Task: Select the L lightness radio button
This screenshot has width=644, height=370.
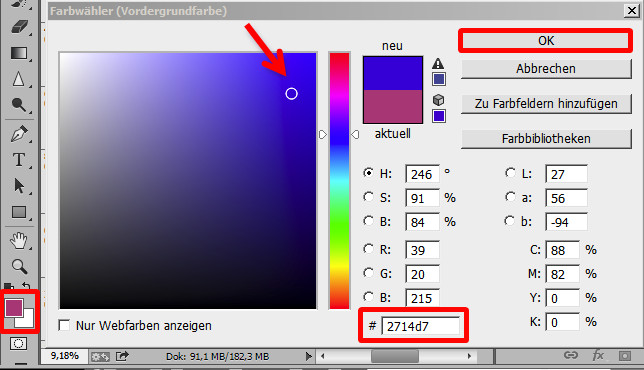Action: (x=510, y=173)
